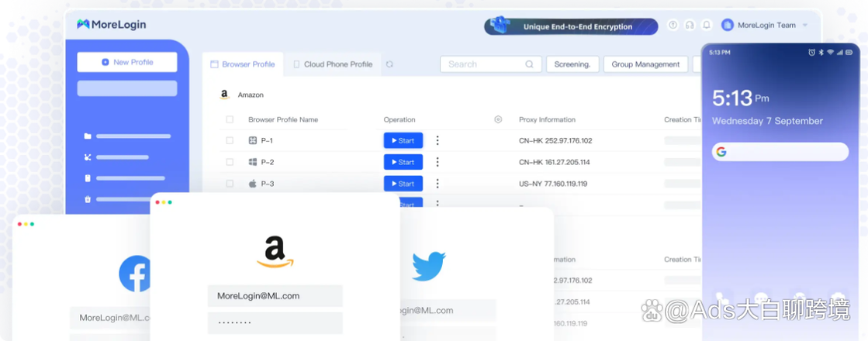Click the column settings icon near Operation
Viewport: 868px width, 341px height.
pyautogui.click(x=498, y=119)
